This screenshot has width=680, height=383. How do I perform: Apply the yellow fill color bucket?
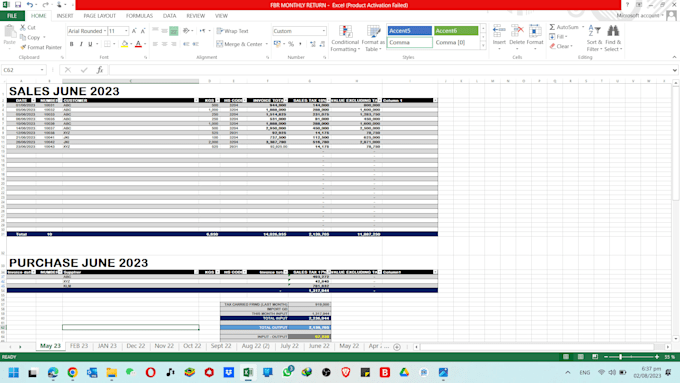(124, 44)
